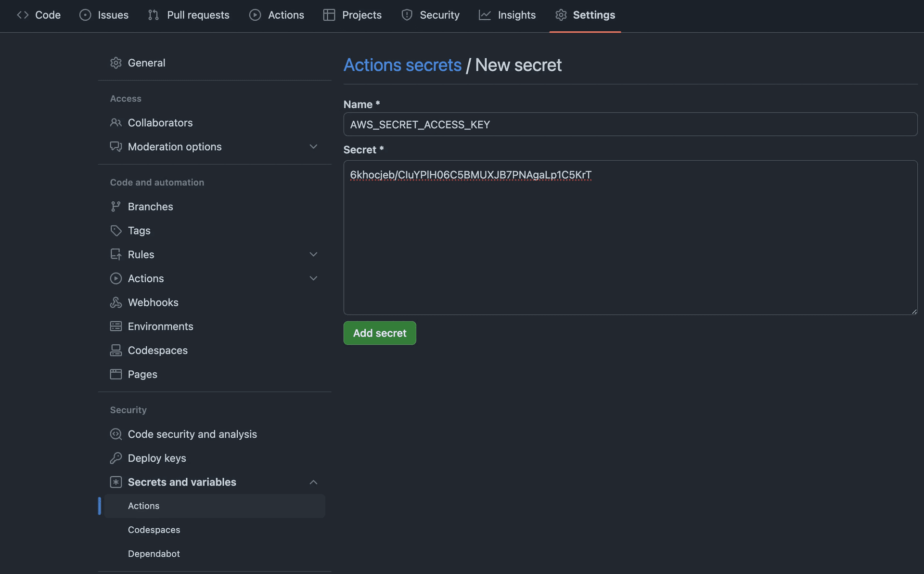Viewport: 924px width, 574px height.
Task: Click the Pages browser icon
Action: (x=115, y=374)
